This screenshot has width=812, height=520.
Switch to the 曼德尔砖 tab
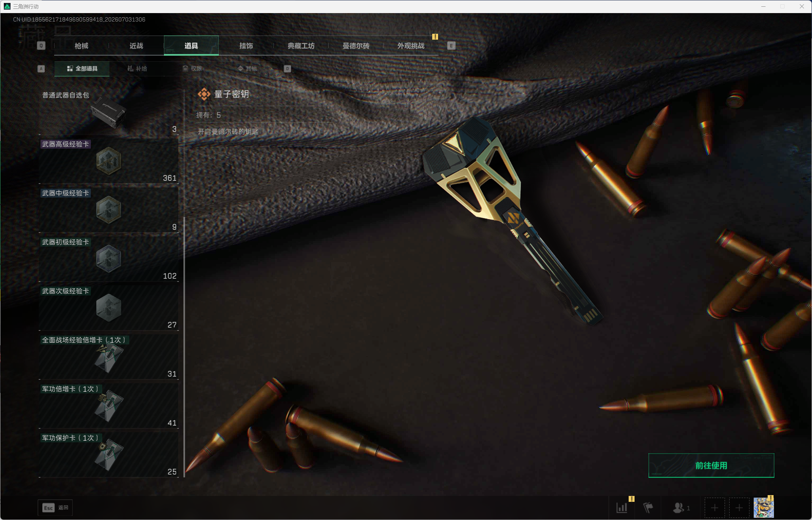pos(356,46)
